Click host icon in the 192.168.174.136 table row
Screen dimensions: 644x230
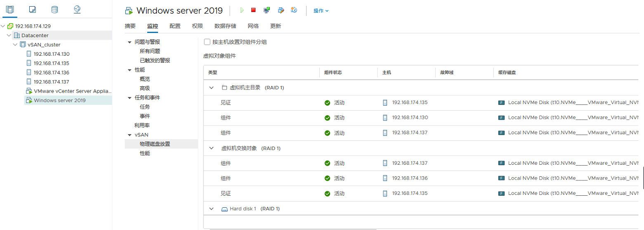385,178
